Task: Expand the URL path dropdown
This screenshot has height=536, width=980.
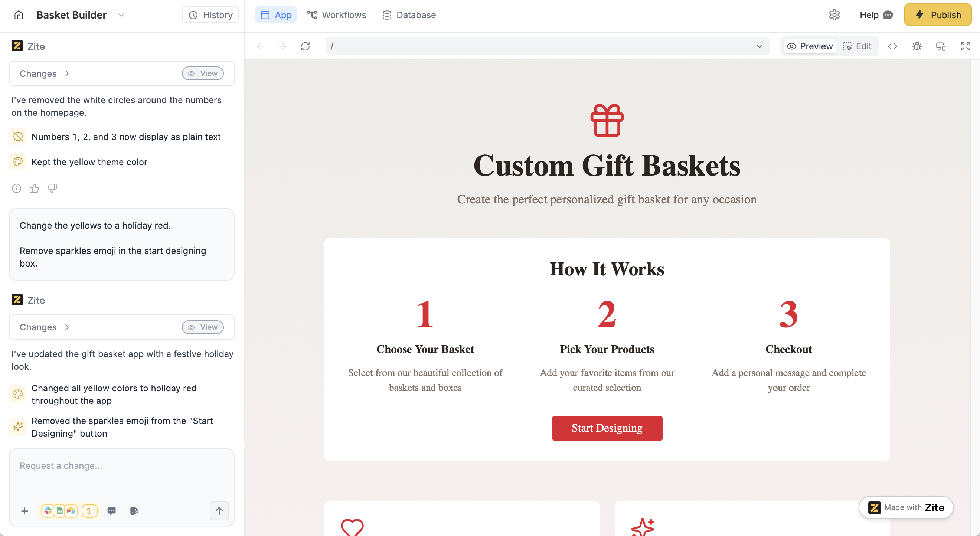Action: [759, 46]
